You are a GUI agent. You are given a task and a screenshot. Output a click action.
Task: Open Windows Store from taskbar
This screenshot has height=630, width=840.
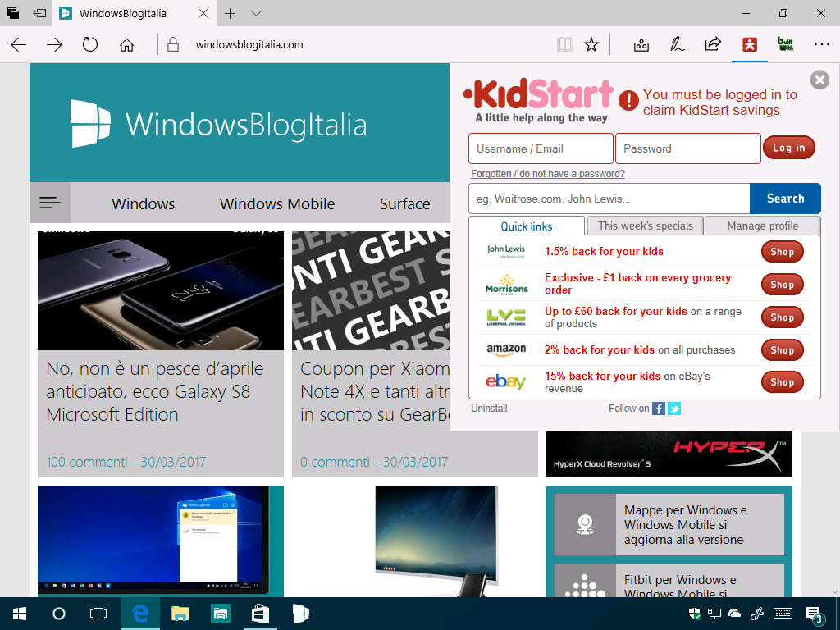(260, 614)
